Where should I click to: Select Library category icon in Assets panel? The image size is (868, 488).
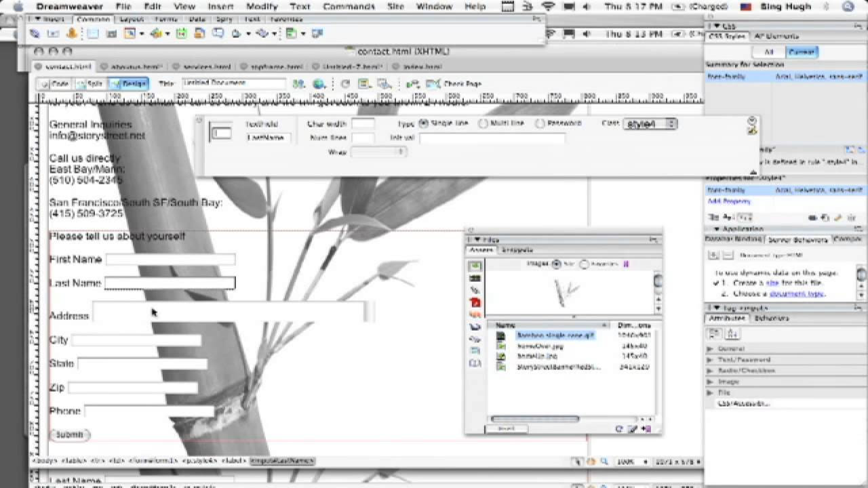475,363
